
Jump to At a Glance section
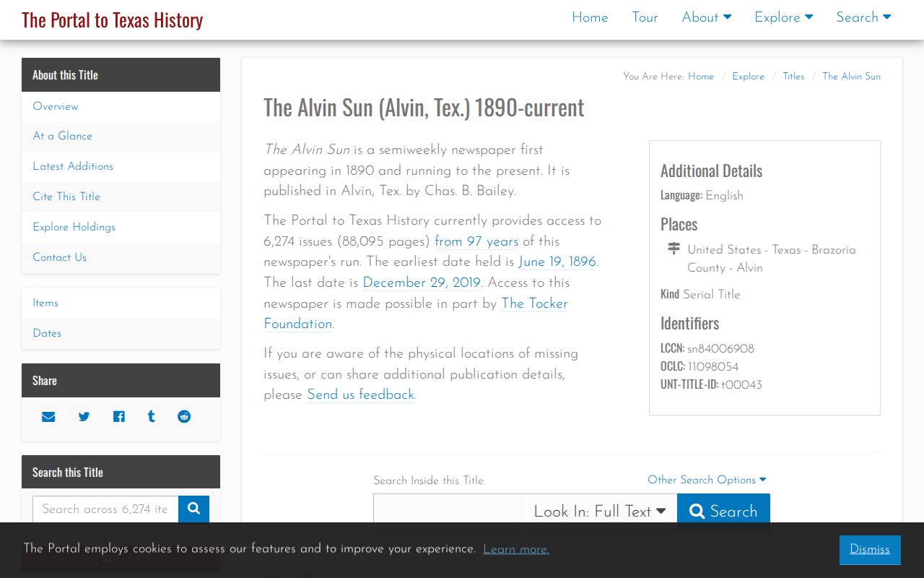(x=121, y=136)
